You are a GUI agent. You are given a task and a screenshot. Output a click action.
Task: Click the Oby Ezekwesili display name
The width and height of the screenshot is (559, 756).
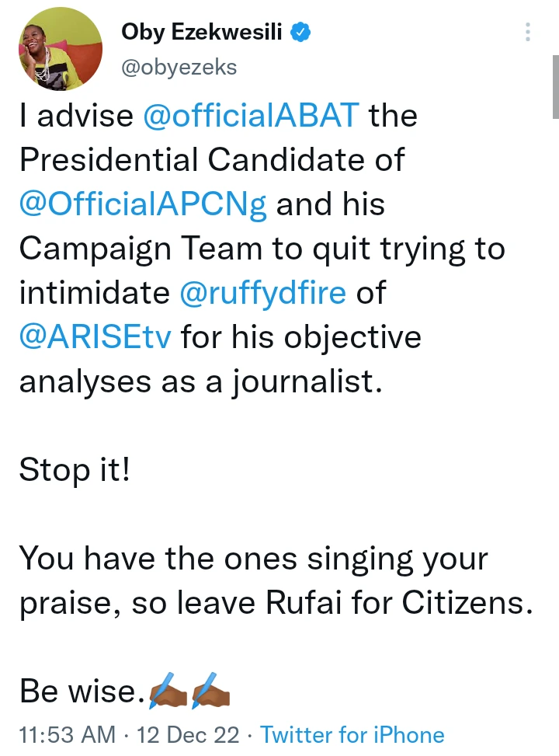[x=203, y=32]
